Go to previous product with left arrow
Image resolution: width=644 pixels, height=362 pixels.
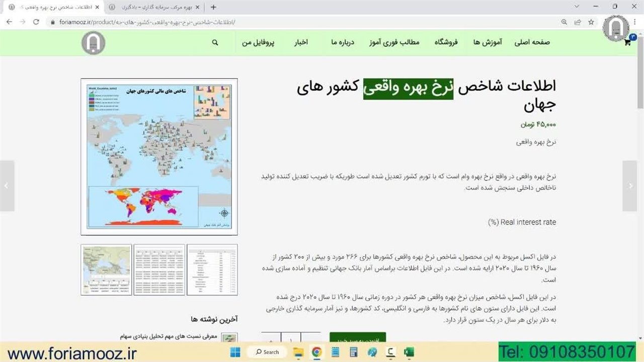click(x=7, y=186)
